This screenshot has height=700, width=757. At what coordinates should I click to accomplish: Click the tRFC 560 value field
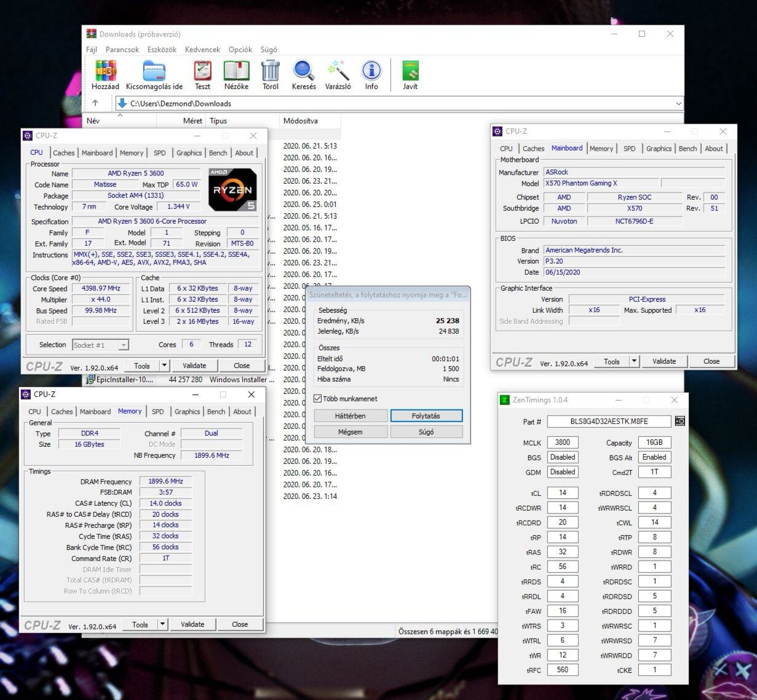click(x=563, y=670)
